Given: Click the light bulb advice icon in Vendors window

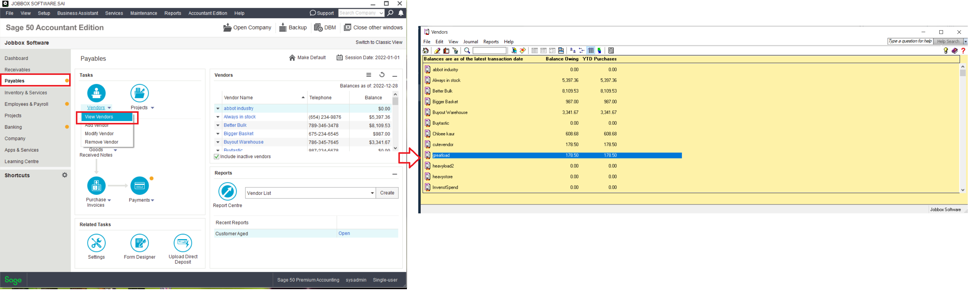Looking at the screenshot, I should (x=946, y=51).
